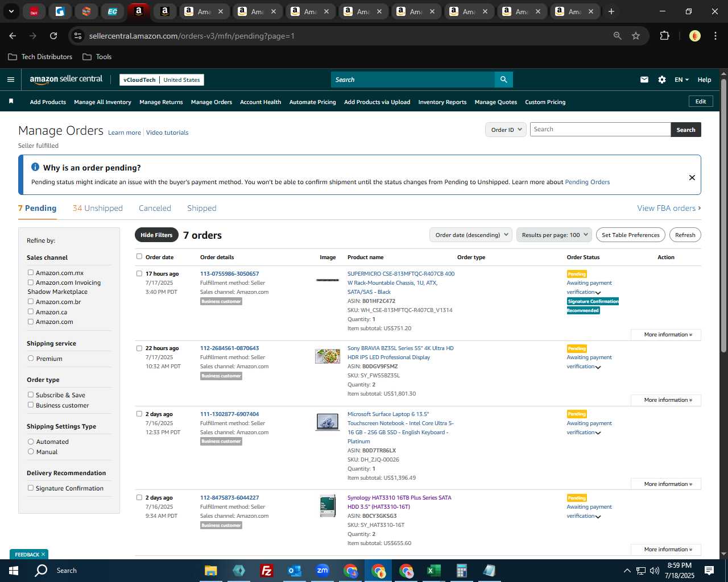
Task: Open Manage All Inventory menu item
Action: [x=102, y=102]
